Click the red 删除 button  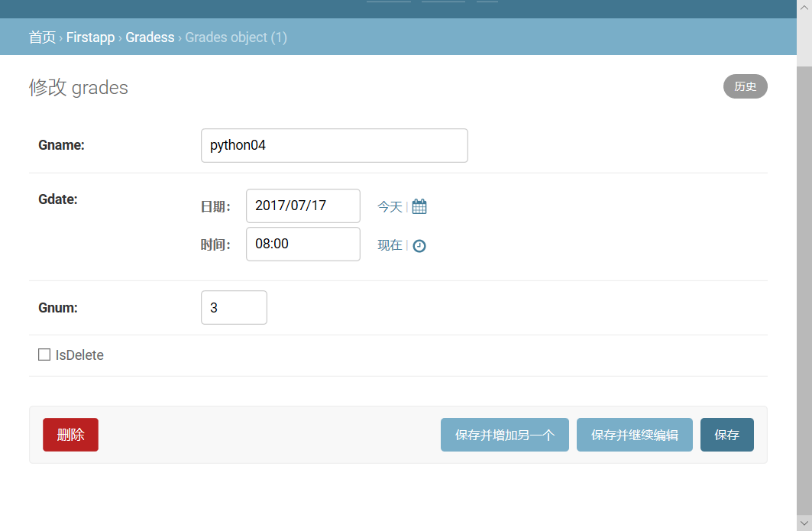[70, 435]
